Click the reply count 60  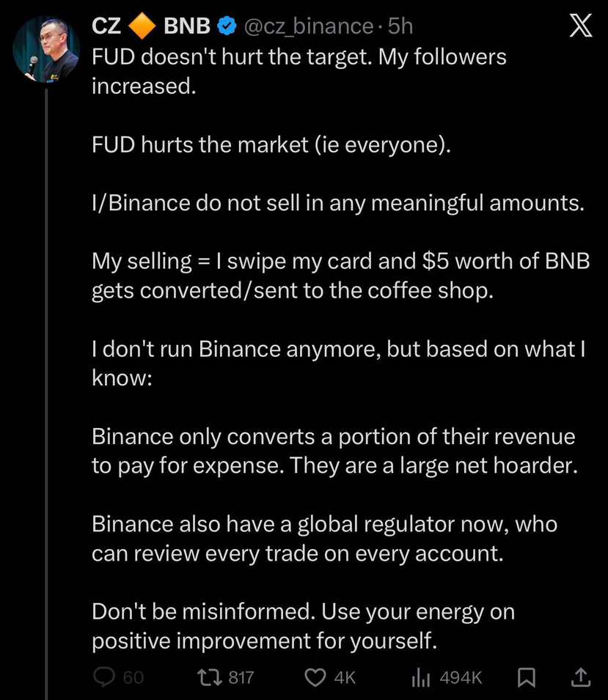pyautogui.click(x=133, y=678)
